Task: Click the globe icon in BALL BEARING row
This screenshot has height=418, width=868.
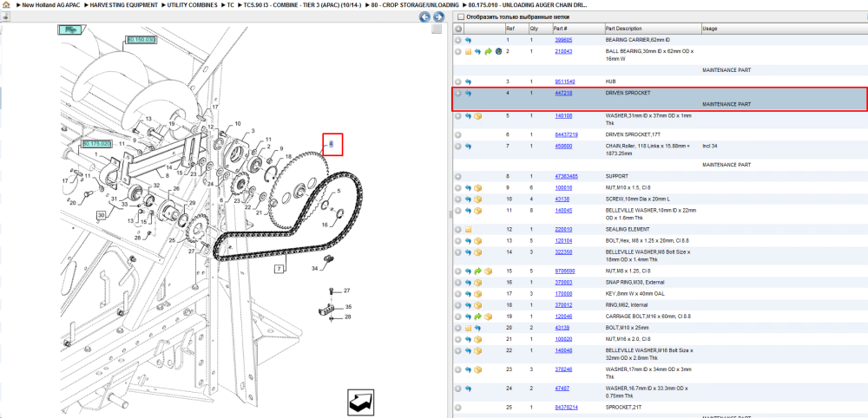Action: point(497,51)
